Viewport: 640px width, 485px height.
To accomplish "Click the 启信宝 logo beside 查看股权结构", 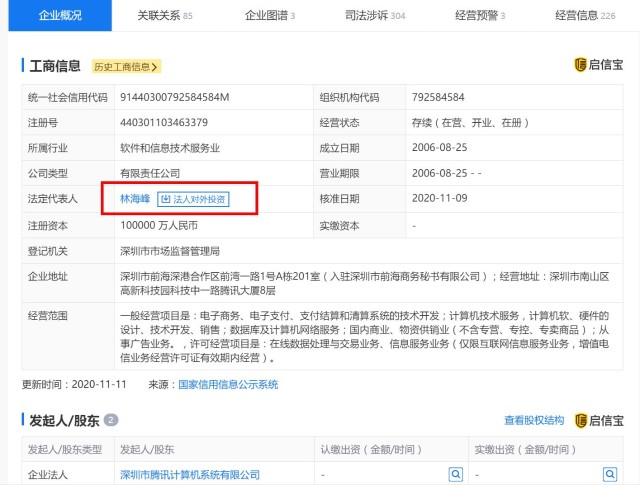I will tap(599, 420).
